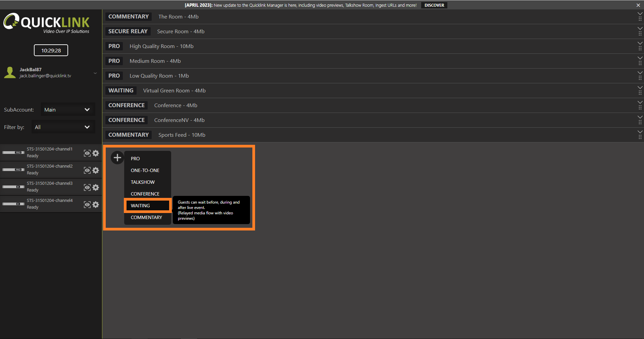The image size is (644, 339).
Task: Click the WAITING label of Virtual Green Room
Action: [x=121, y=90]
